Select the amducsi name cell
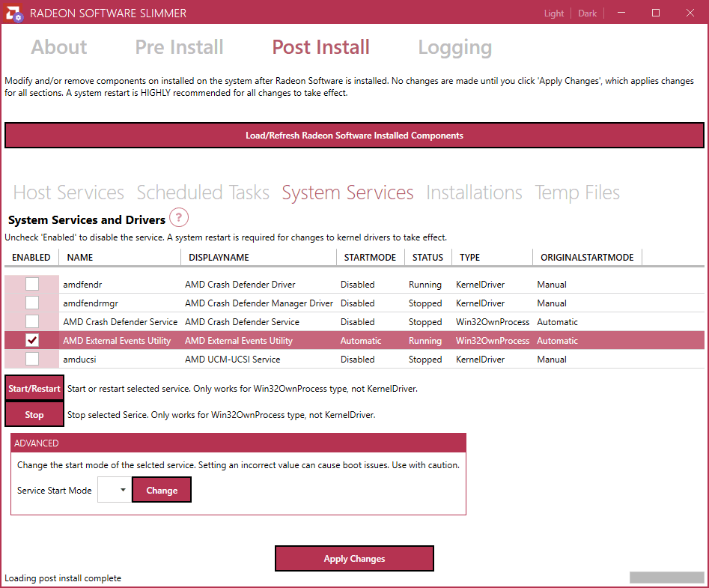This screenshot has height=588, width=709. [79, 360]
